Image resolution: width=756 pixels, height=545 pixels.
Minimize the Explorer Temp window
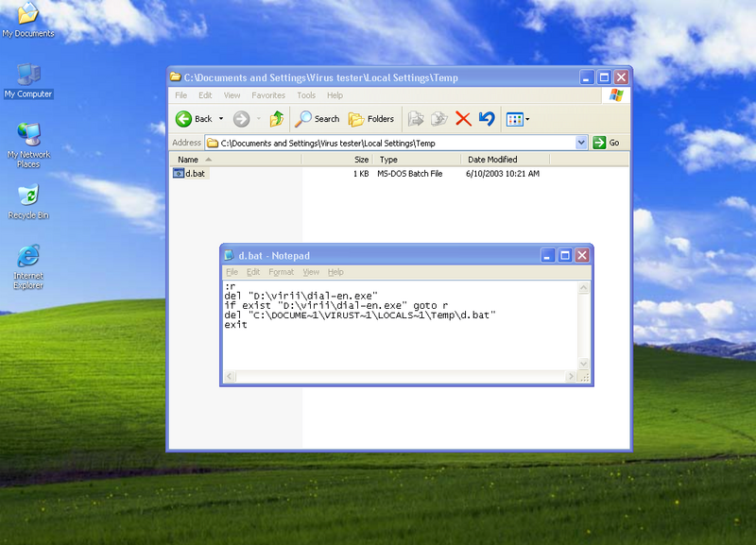pyautogui.click(x=586, y=77)
